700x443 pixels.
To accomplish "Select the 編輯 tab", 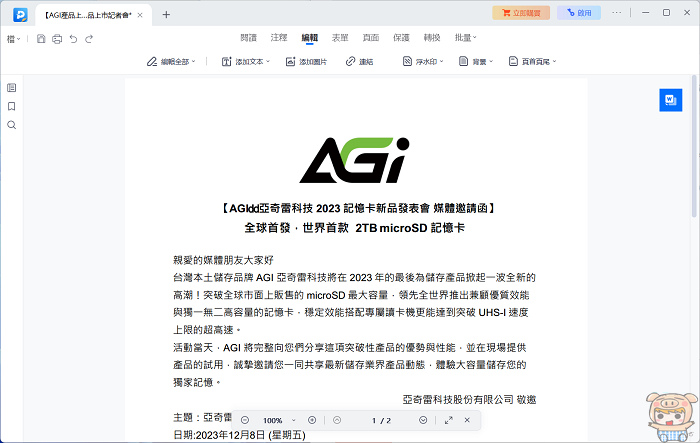I will (x=309, y=38).
